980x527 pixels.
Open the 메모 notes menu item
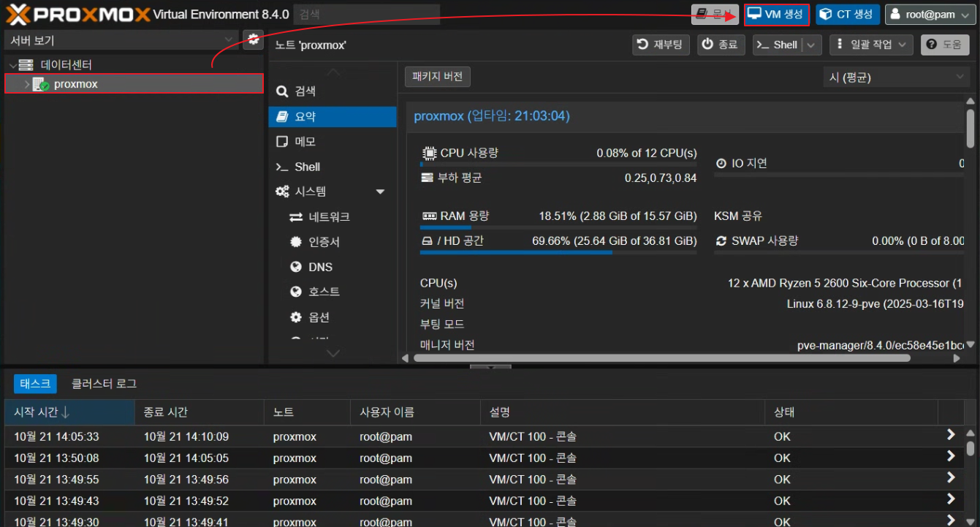[333, 142]
